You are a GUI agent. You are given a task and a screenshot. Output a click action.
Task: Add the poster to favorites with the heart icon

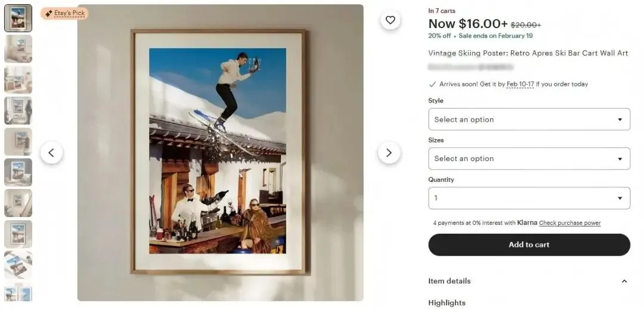point(390,20)
